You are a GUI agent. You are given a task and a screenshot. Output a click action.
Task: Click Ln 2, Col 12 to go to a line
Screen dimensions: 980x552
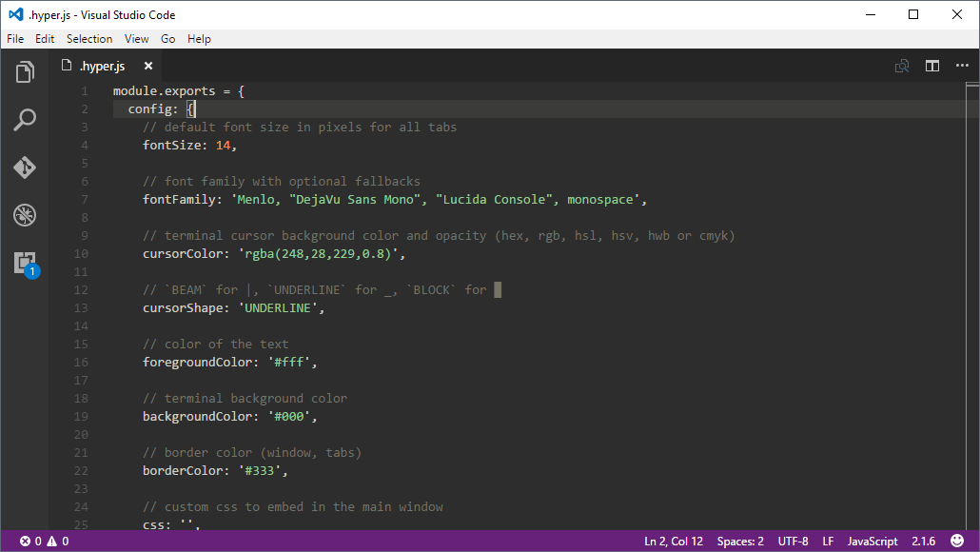click(674, 541)
